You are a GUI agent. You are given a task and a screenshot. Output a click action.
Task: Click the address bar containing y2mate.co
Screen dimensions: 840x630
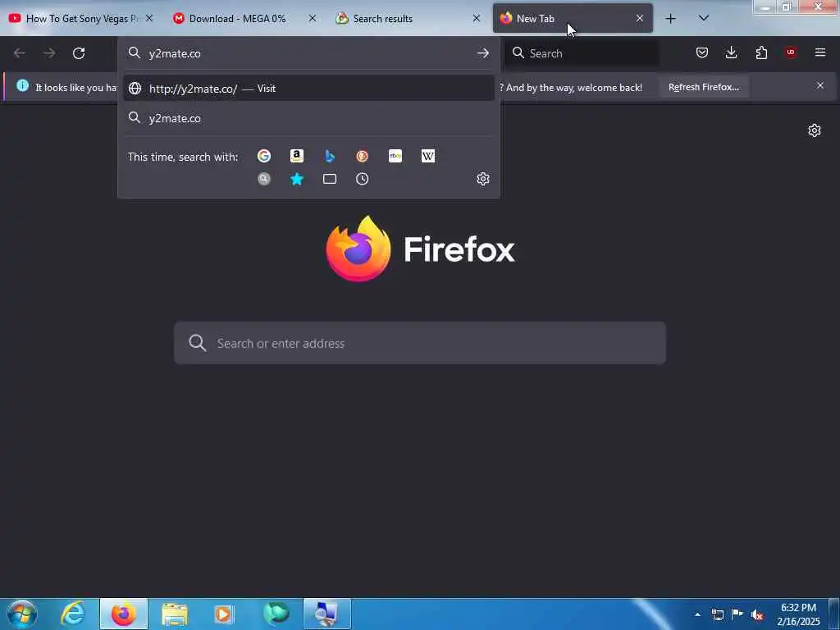tap(308, 53)
